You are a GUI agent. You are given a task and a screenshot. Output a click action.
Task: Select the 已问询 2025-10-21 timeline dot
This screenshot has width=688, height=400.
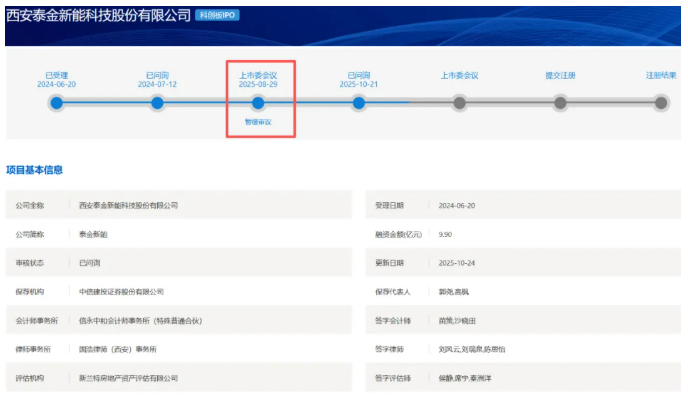click(359, 102)
